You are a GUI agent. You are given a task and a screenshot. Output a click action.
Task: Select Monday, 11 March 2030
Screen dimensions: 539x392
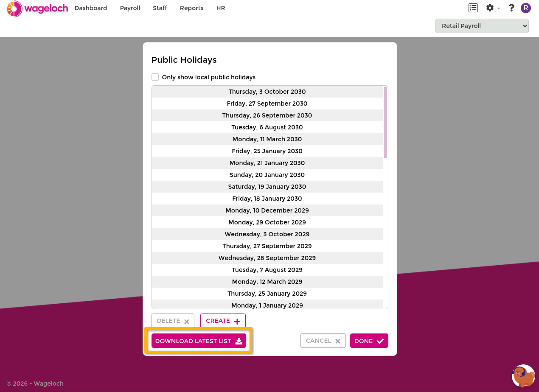(x=267, y=139)
